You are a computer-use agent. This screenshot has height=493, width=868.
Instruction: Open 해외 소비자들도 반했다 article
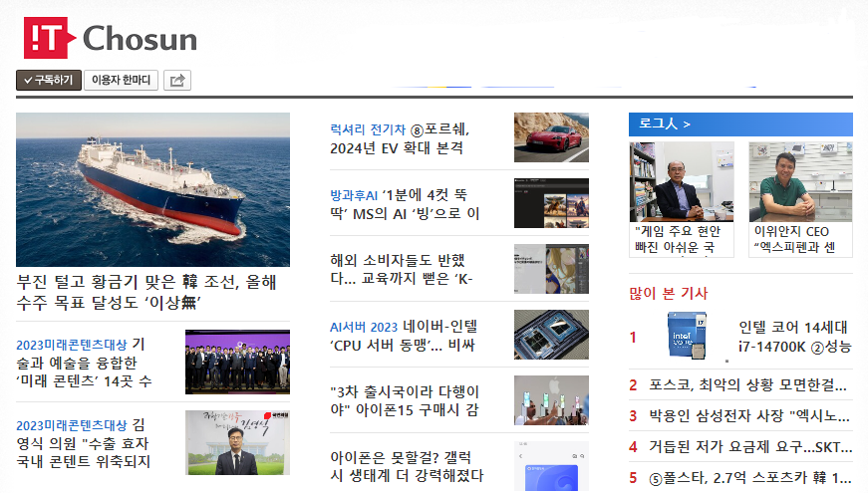402,270
